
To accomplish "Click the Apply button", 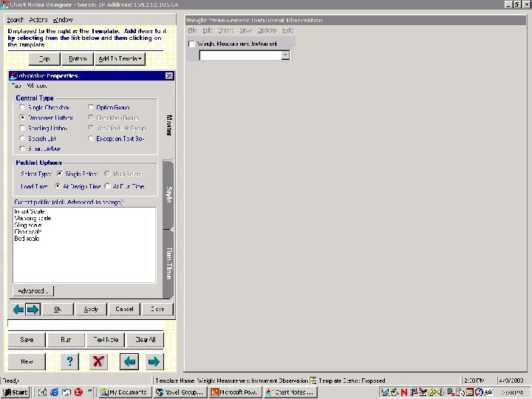I will (91, 309).
